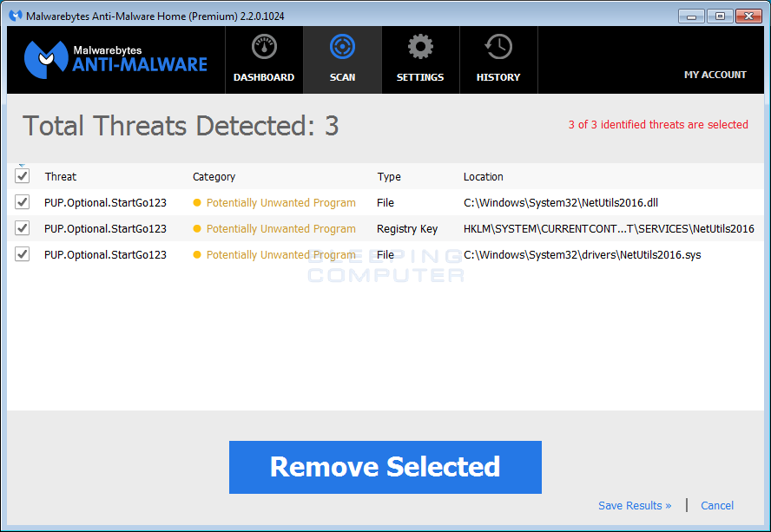The width and height of the screenshot is (771, 532).
Task: Click the orange dot on the Registry Key row
Action: pyautogui.click(x=198, y=228)
